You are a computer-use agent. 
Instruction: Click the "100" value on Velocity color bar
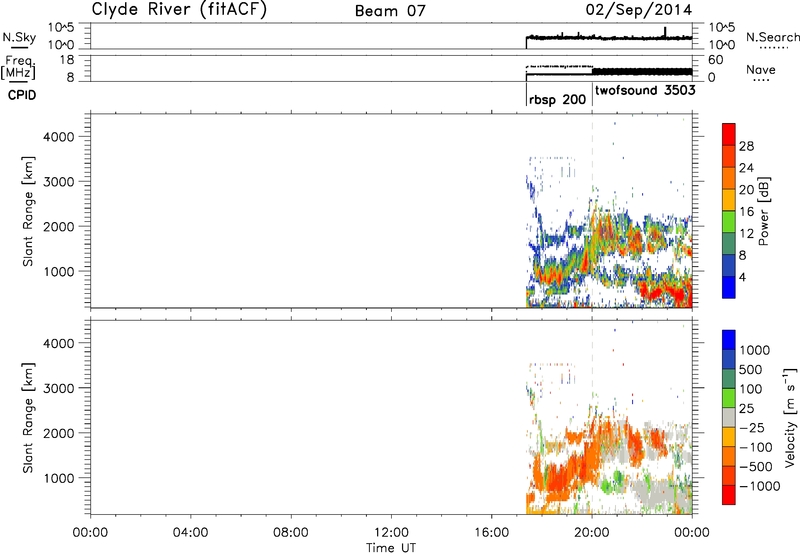click(751, 389)
